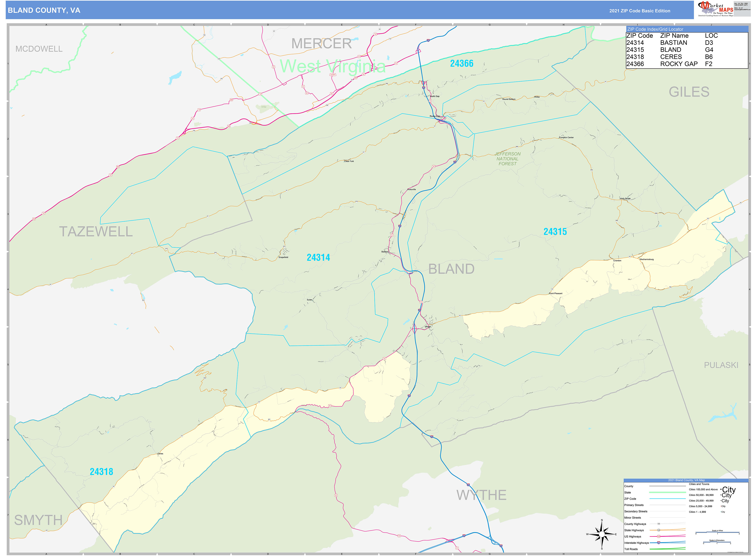Screen dimensions: 756x556
Task: Select ZIP code label 24366 near West Virginia
Action: 462,63
